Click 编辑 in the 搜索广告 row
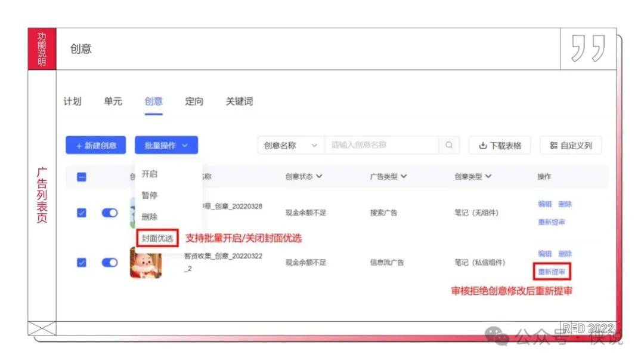This screenshot has width=644, height=363. coord(544,204)
